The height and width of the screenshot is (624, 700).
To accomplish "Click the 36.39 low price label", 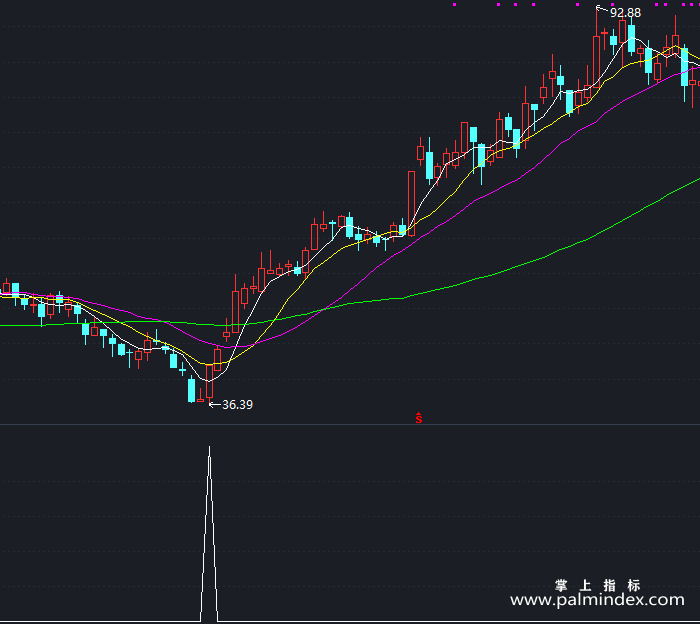I will pos(237,404).
